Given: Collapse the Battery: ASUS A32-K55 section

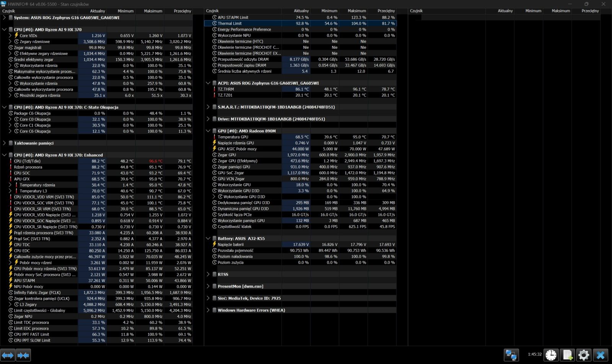Looking at the screenshot, I should click(208, 238).
